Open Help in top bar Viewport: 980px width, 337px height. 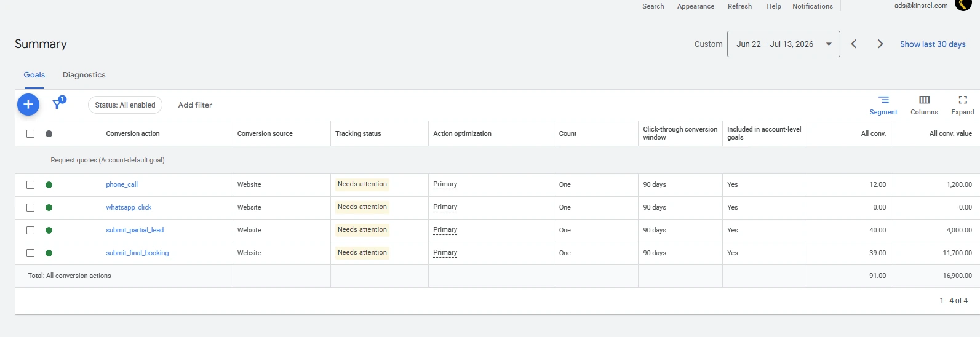pyautogui.click(x=773, y=6)
